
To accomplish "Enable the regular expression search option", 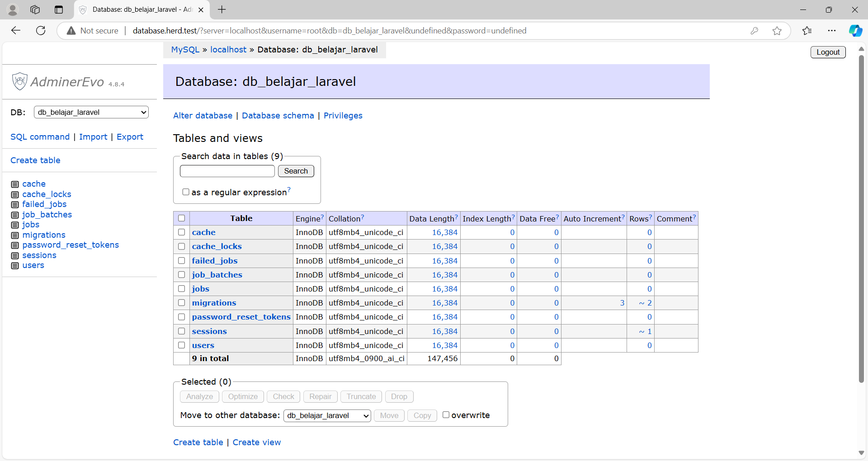I will pyautogui.click(x=186, y=192).
